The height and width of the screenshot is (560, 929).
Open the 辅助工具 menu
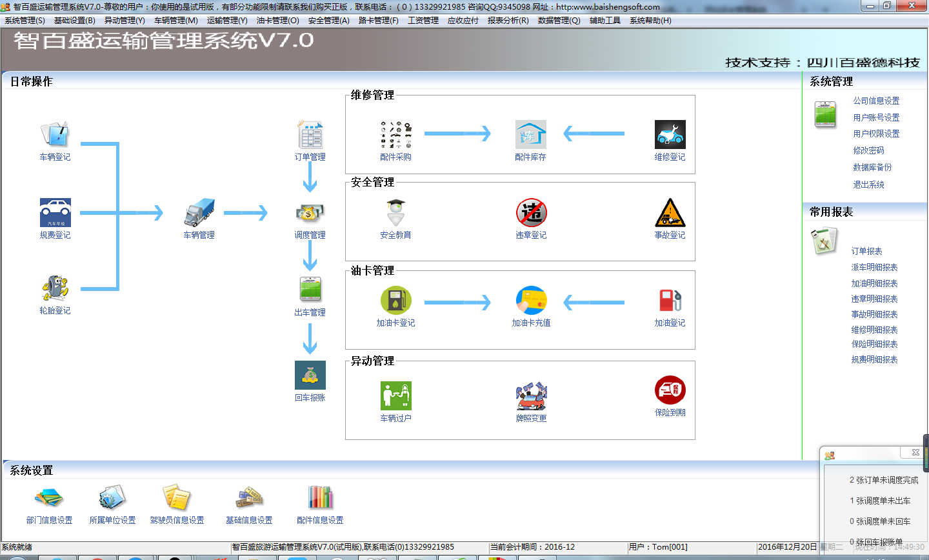pos(605,21)
